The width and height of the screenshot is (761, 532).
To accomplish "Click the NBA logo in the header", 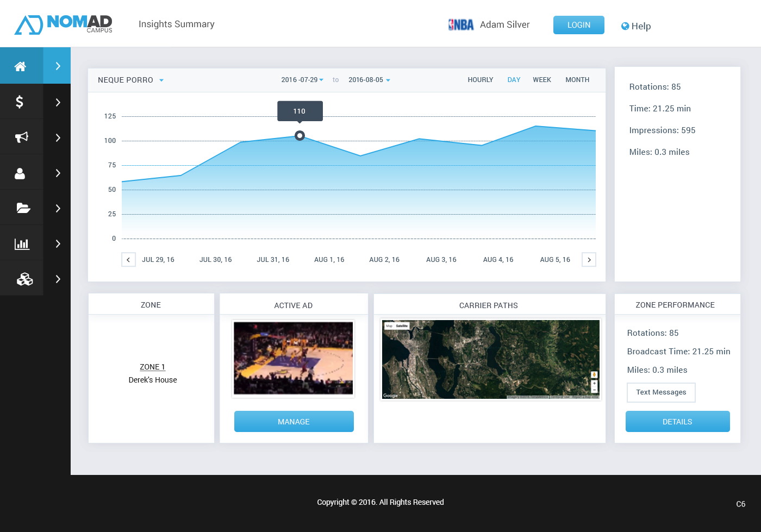I will [x=460, y=24].
